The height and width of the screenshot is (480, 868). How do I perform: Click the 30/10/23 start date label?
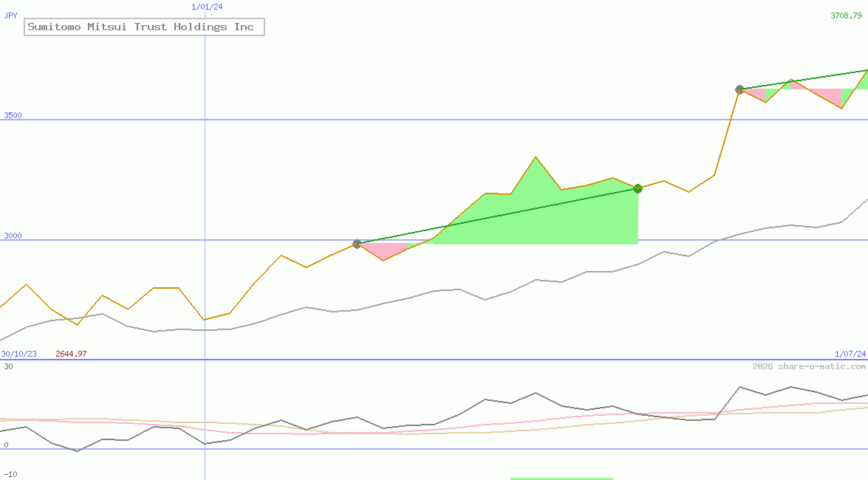click(18, 354)
